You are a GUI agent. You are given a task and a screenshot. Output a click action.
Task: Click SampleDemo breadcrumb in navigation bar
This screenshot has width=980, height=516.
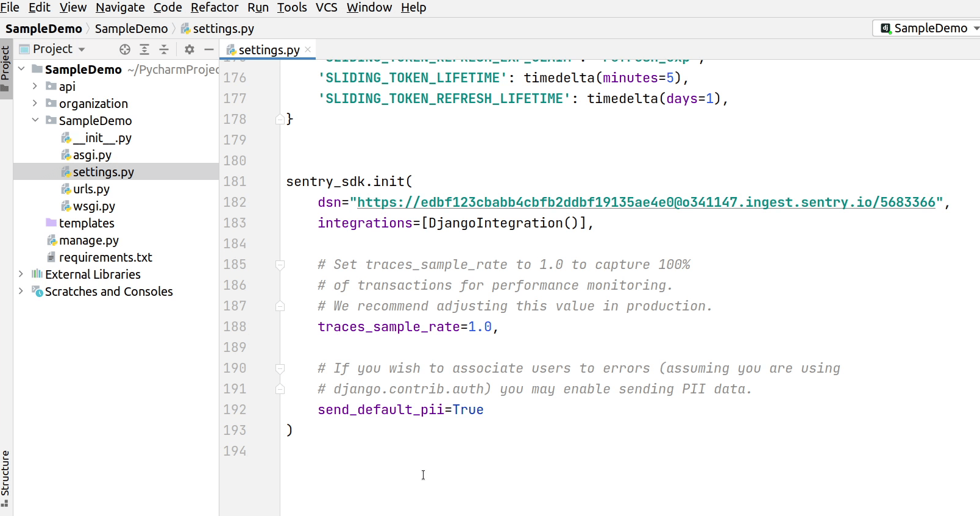click(131, 29)
